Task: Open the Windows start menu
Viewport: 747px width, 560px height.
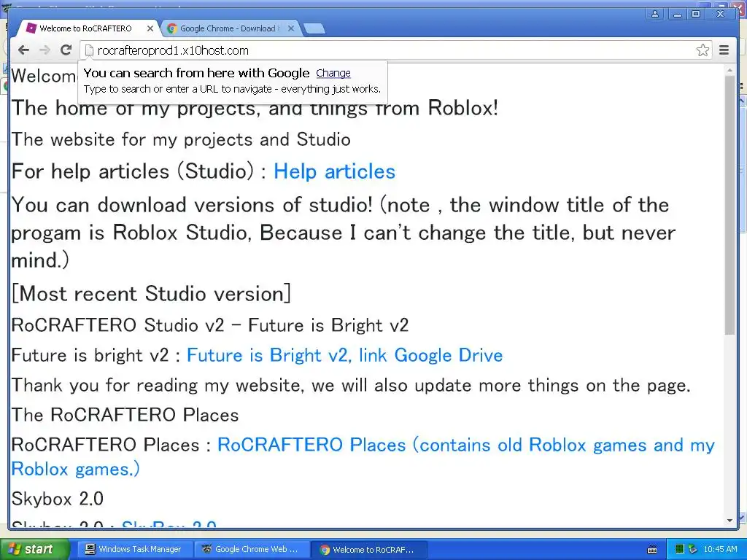Action: [x=34, y=549]
